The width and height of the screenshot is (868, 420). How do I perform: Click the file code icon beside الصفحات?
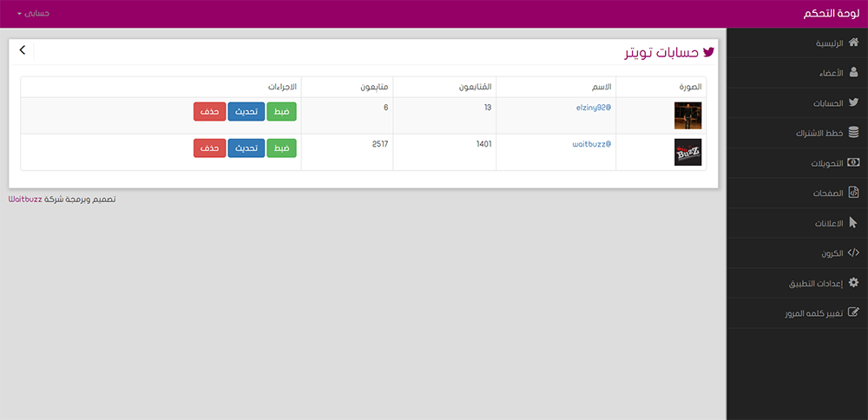[x=853, y=192]
